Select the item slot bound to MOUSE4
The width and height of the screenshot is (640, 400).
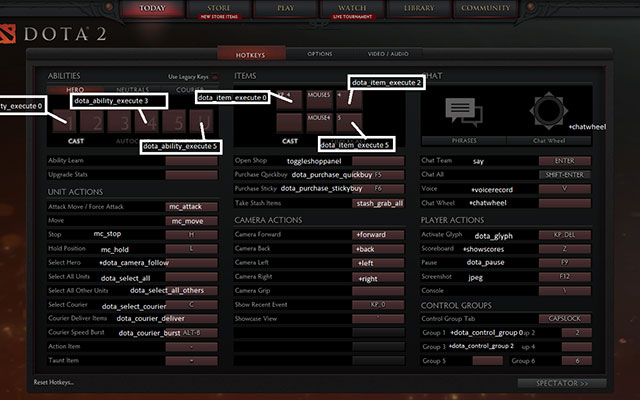[319, 123]
